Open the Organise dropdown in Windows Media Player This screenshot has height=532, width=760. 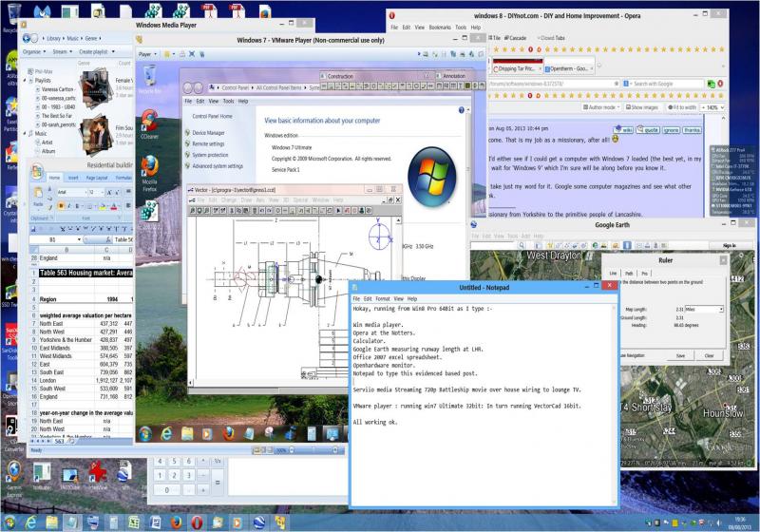click(34, 51)
